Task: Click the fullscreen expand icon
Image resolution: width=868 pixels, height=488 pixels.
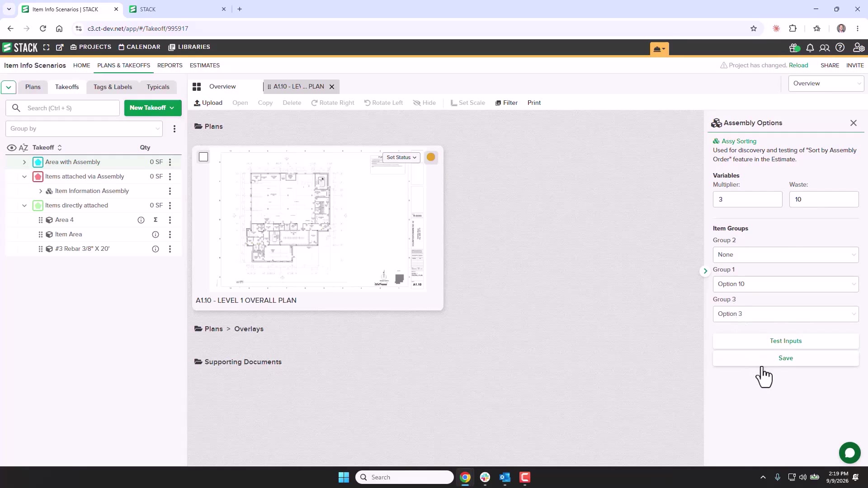Action: (x=46, y=47)
